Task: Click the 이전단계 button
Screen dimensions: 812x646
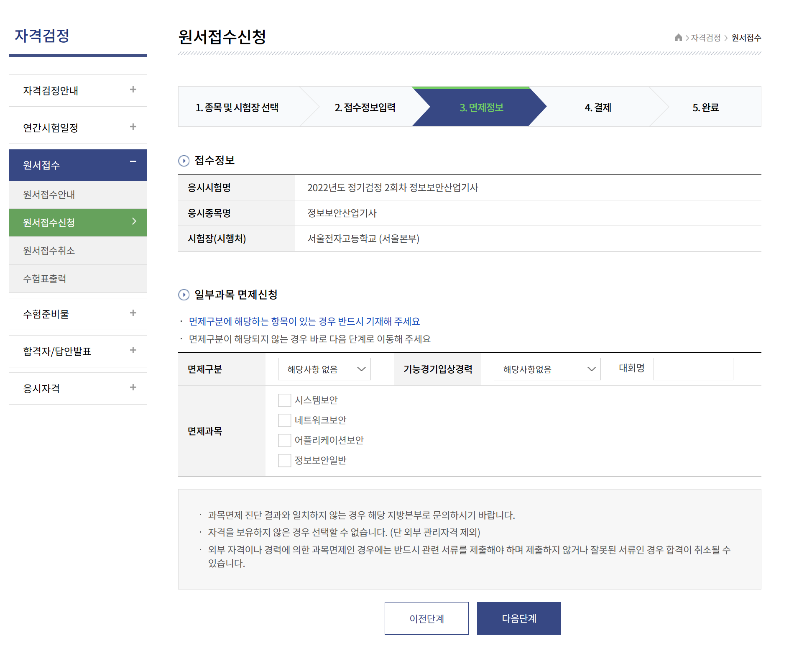Action: [426, 618]
